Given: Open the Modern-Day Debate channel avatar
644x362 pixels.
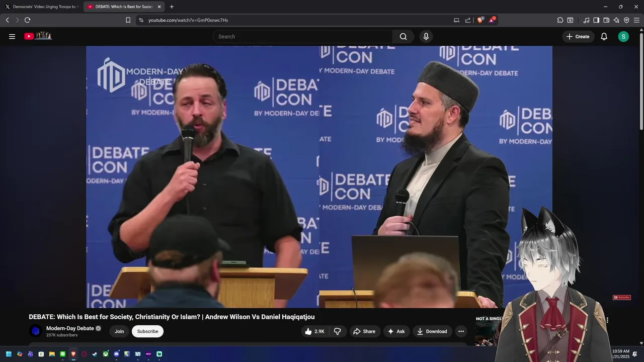Looking at the screenshot, I should [35, 331].
